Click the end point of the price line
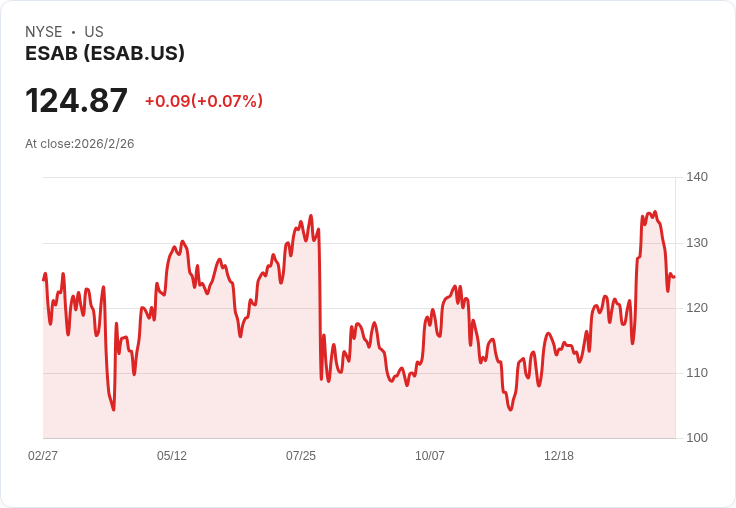 tap(675, 277)
